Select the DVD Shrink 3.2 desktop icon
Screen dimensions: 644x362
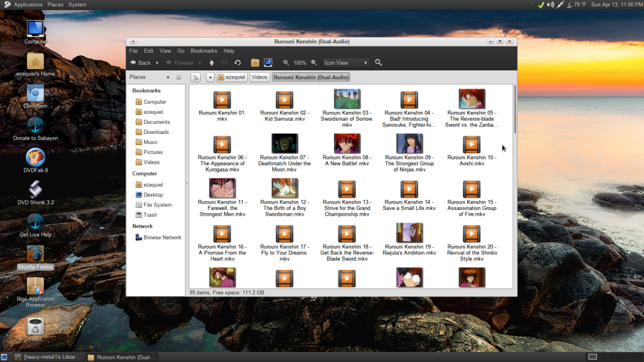click(x=35, y=192)
